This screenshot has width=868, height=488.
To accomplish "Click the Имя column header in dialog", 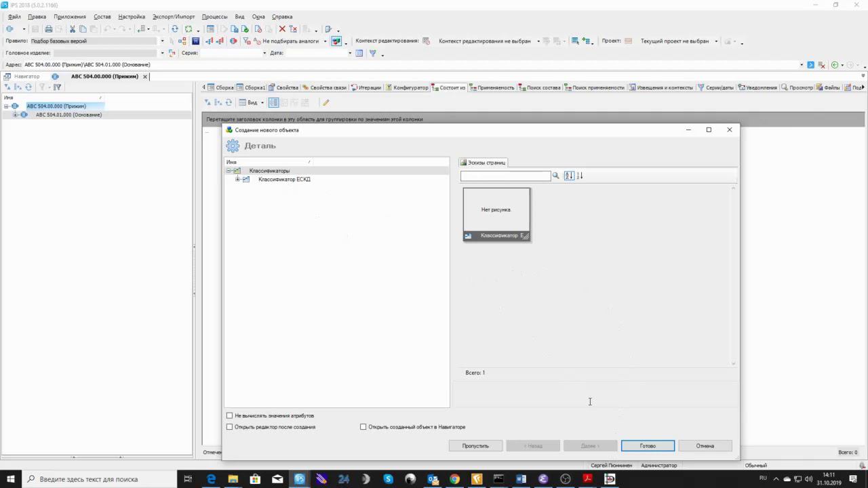I will 268,162.
